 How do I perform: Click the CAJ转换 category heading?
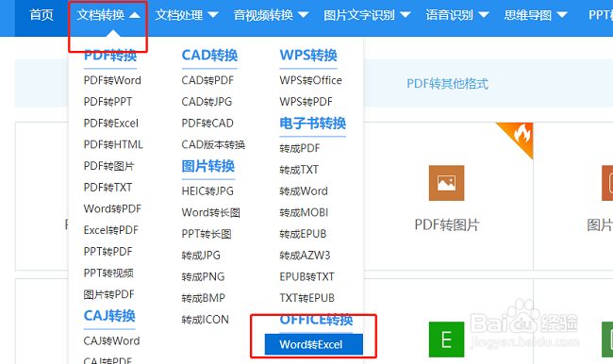(x=109, y=316)
